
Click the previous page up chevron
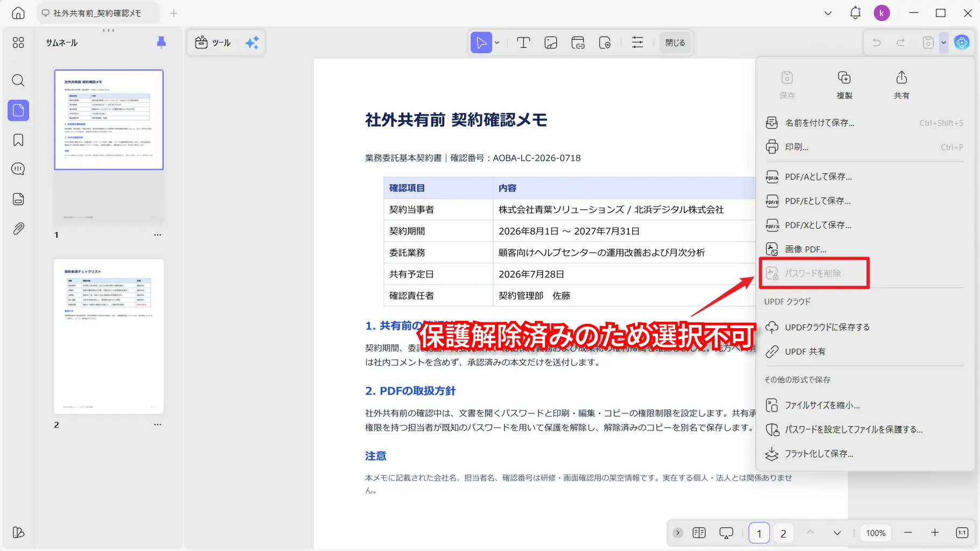pos(810,533)
